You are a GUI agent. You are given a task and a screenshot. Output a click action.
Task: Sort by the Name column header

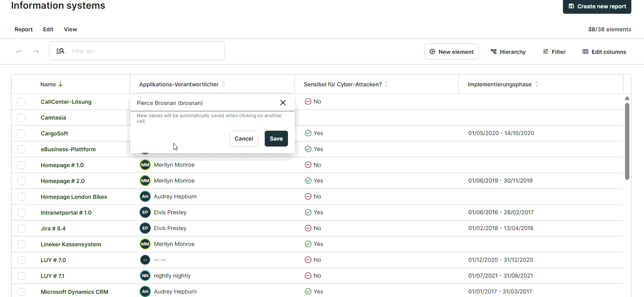(x=51, y=84)
